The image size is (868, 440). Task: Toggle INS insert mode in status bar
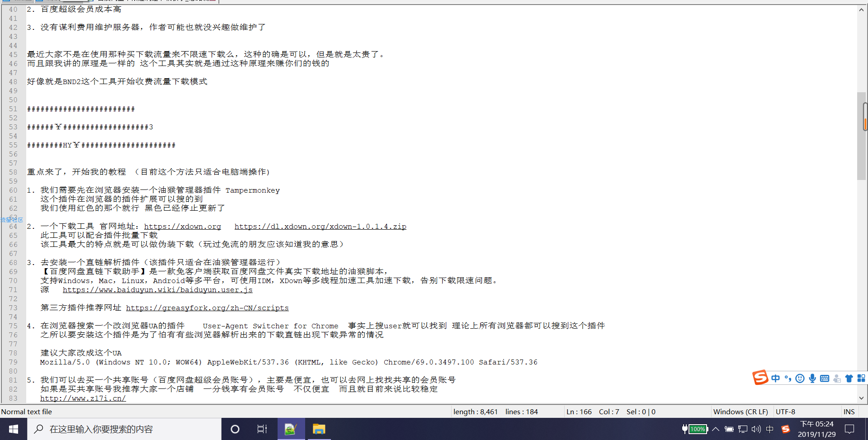pyautogui.click(x=849, y=412)
